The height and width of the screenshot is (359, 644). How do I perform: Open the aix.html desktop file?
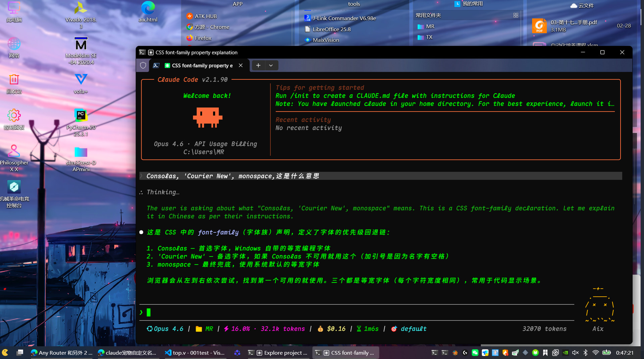point(148,12)
